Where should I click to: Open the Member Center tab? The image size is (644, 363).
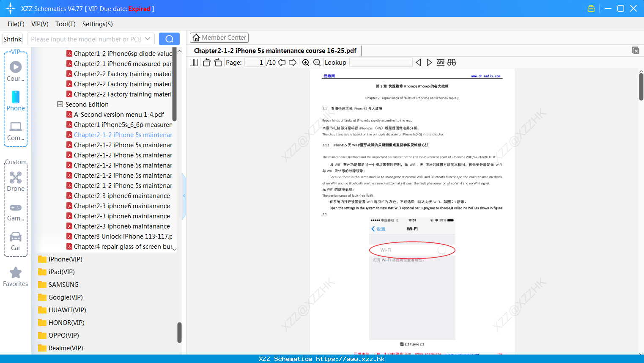(x=219, y=38)
